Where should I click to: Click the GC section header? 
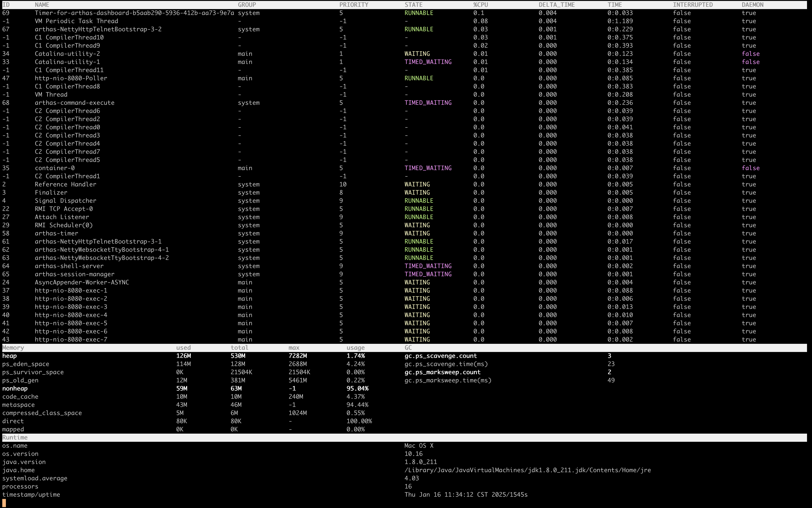pyautogui.click(x=408, y=348)
